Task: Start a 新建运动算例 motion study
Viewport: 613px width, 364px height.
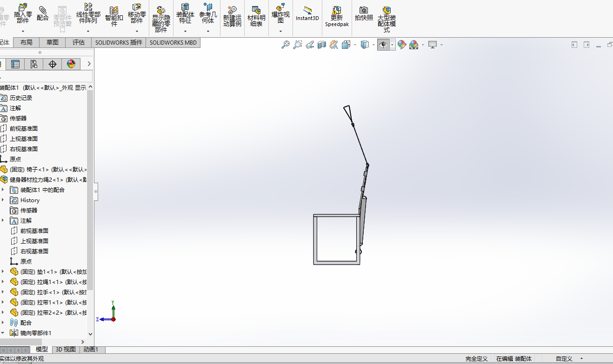Action: click(232, 16)
